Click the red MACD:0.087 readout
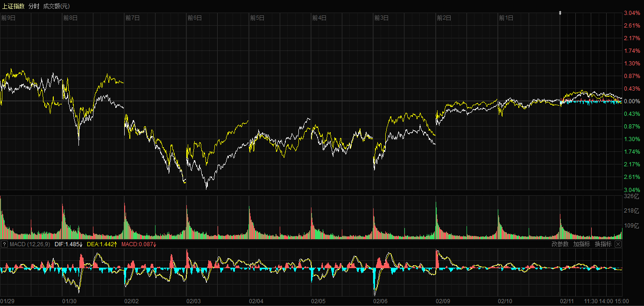Viewport: 644px width, 306px height. 139,244
